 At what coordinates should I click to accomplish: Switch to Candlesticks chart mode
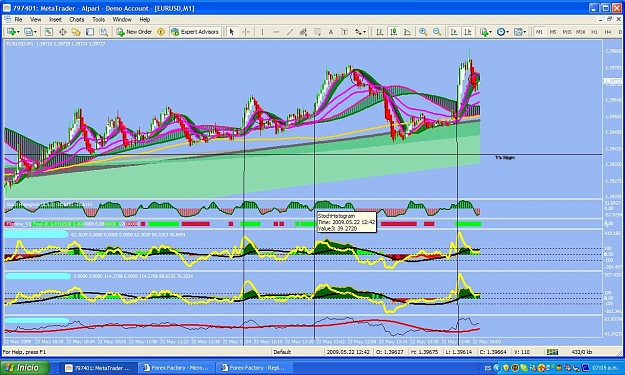point(393,32)
